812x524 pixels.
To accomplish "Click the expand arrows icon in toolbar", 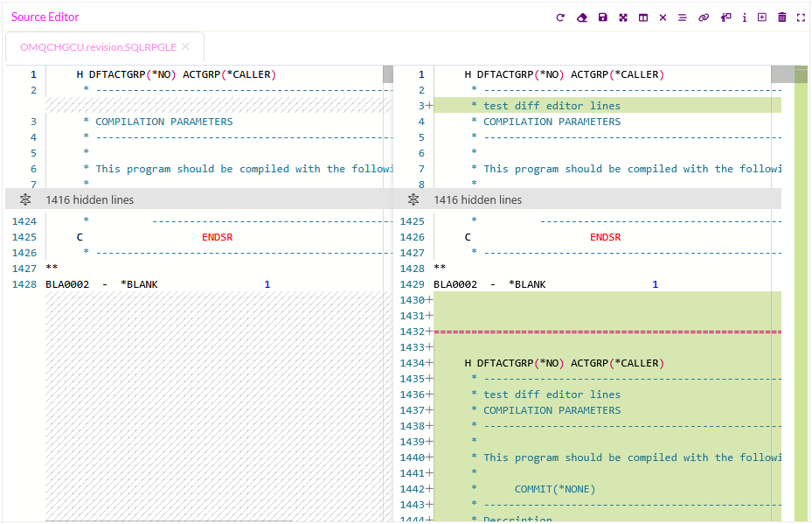I will coord(623,17).
